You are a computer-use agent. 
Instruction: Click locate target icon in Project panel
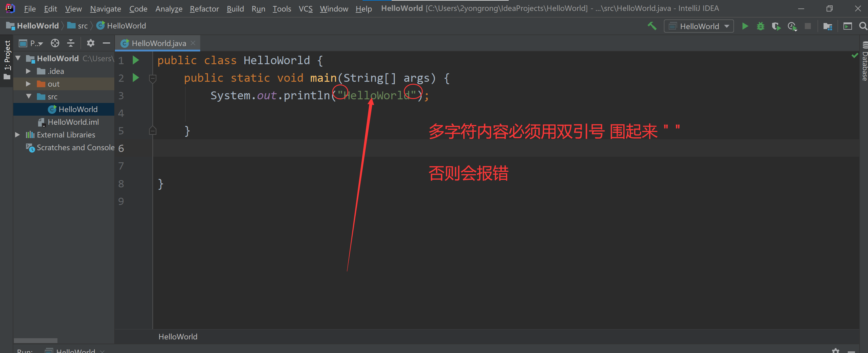tap(55, 43)
